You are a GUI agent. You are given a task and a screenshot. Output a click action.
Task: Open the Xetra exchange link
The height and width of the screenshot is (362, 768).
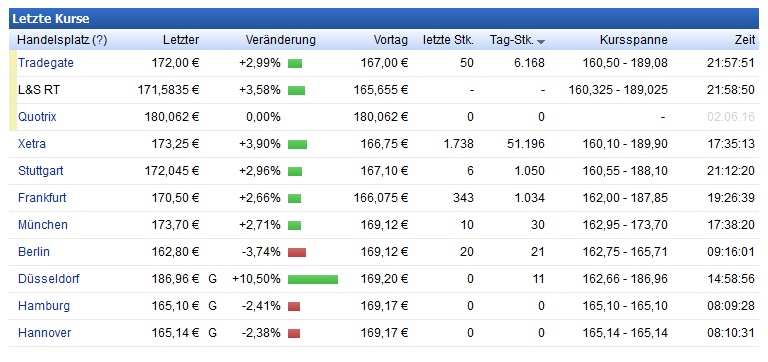coord(32,144)
